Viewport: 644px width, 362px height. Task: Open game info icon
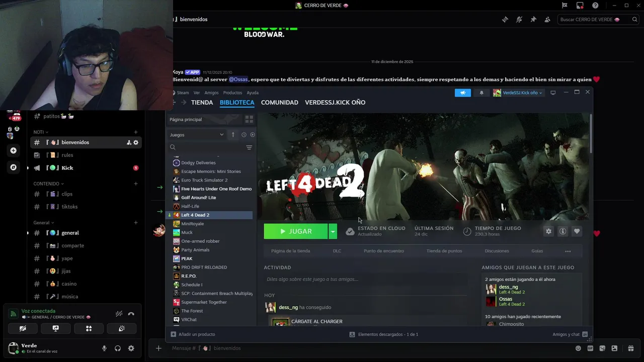coord(563,231)
